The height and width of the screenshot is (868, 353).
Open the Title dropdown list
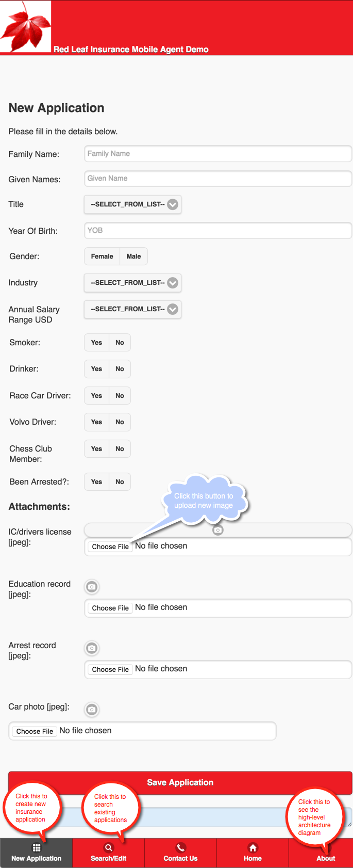(x=133, y=204)
